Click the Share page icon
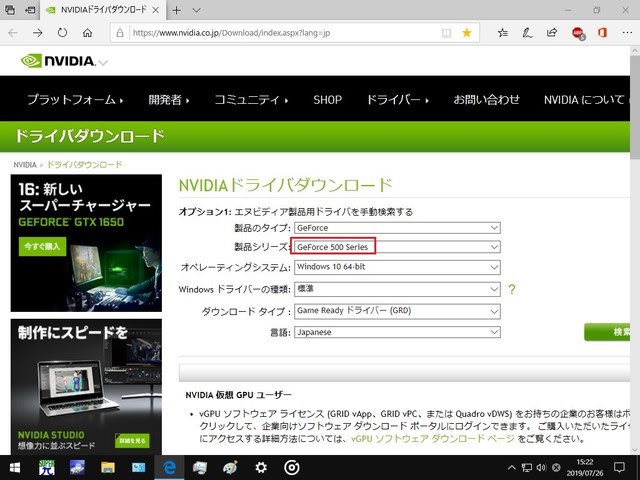640x480 pixels. coord(552,33)
